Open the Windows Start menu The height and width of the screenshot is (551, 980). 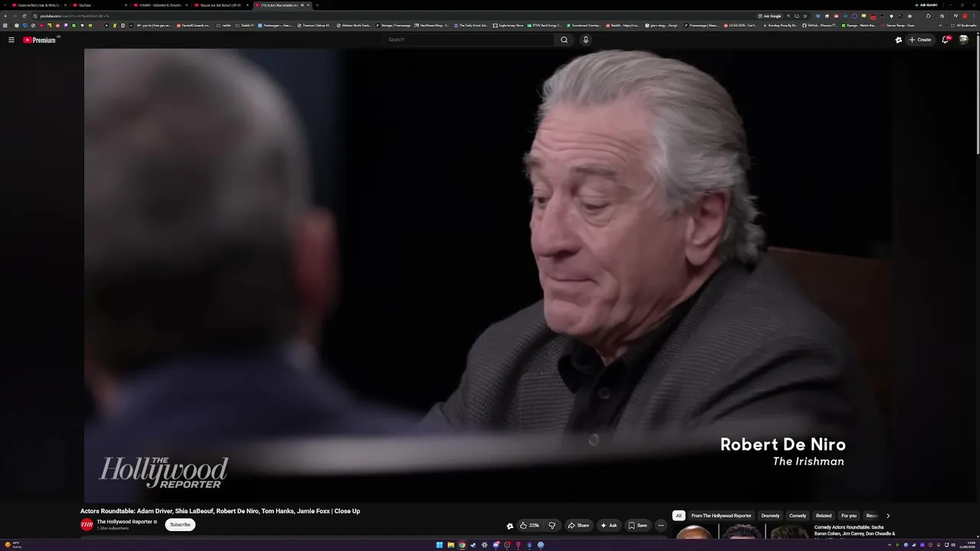tap(439, 545)
